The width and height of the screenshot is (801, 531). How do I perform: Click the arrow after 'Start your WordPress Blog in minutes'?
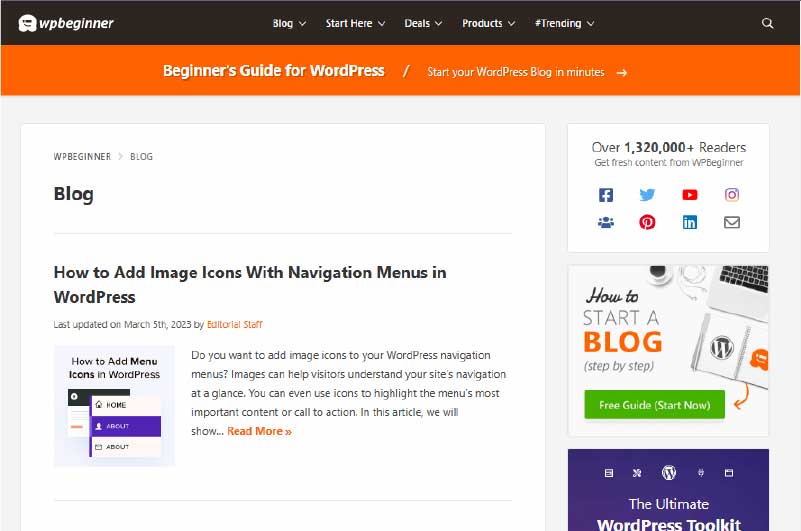point(621,73)
